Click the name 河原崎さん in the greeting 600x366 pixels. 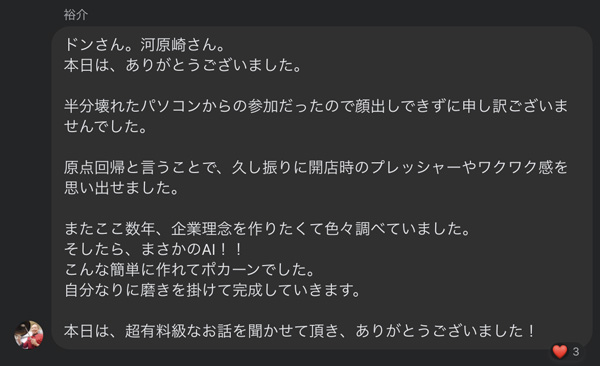(178, 45)
